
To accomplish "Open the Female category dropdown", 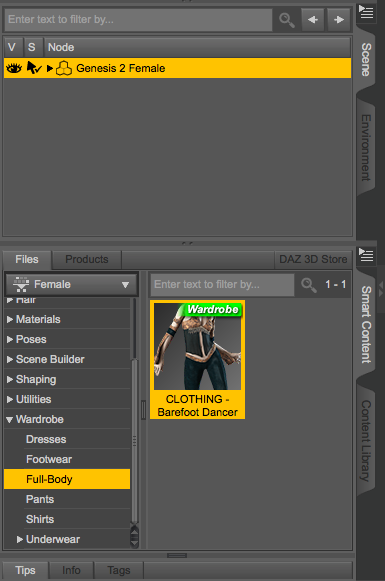I will [x=72, y=285].
